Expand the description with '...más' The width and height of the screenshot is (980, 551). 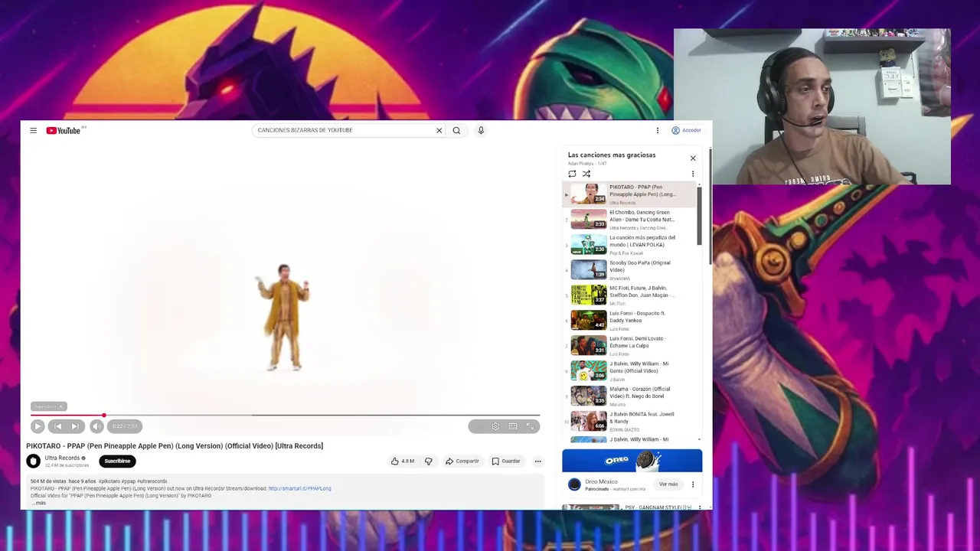tap(38, 503)
